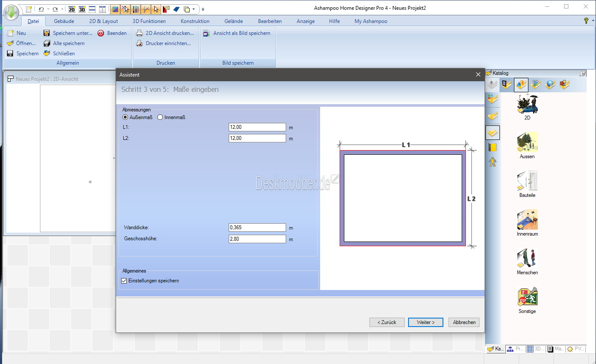The height and width of the screenshot is (364, 596).
Task: Toggle the selection pointer icon
Action: [x=156, y=9]
